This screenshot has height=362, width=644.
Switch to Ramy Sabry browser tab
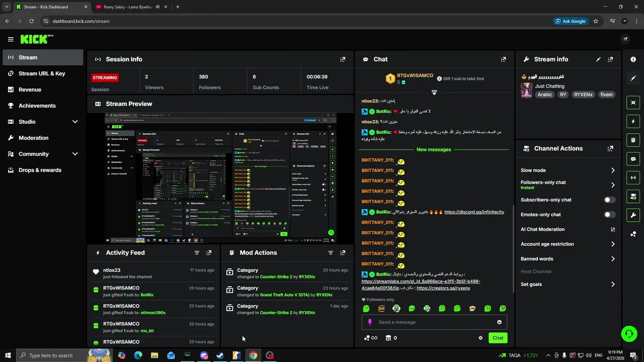131,7
